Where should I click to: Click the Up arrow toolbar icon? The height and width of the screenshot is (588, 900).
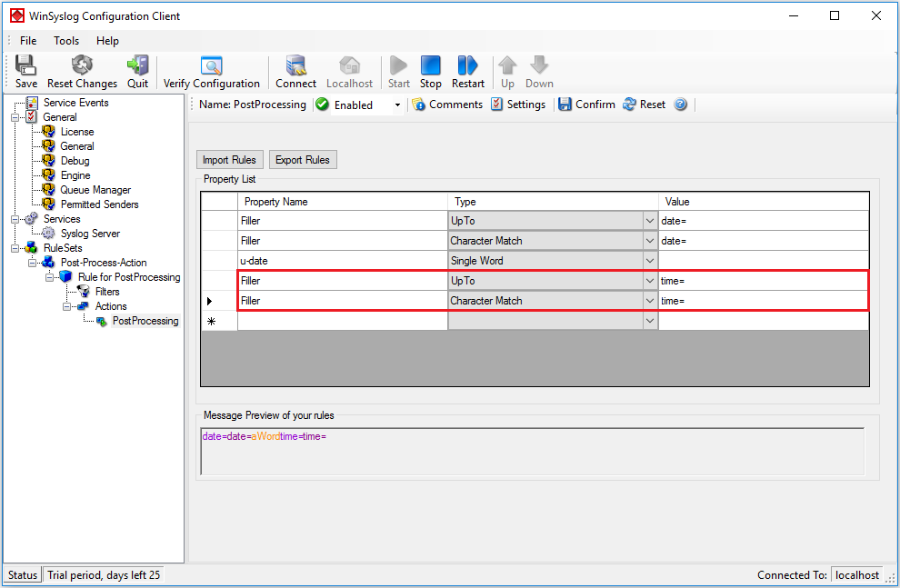507,65
